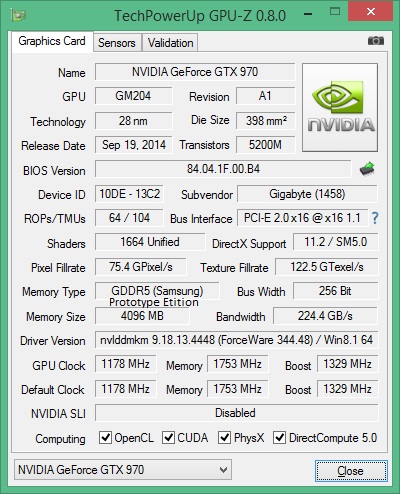
Task: Click the Bus Width field 256 Bit
Action: (336, 291)
